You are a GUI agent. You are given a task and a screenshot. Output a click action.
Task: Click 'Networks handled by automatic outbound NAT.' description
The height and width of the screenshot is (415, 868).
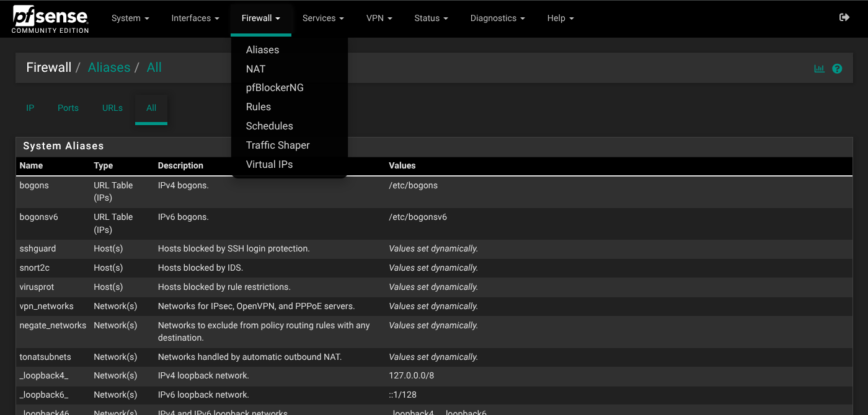pos(250,357)
